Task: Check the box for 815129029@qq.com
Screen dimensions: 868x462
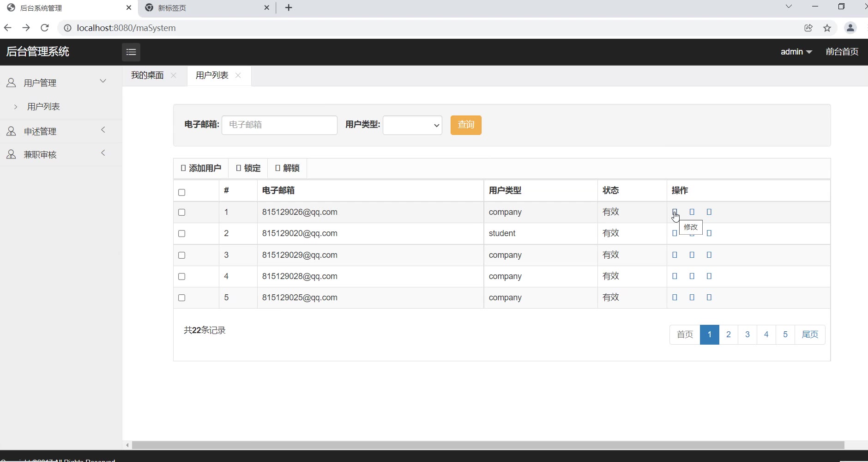Action: (x=181, y=255)
